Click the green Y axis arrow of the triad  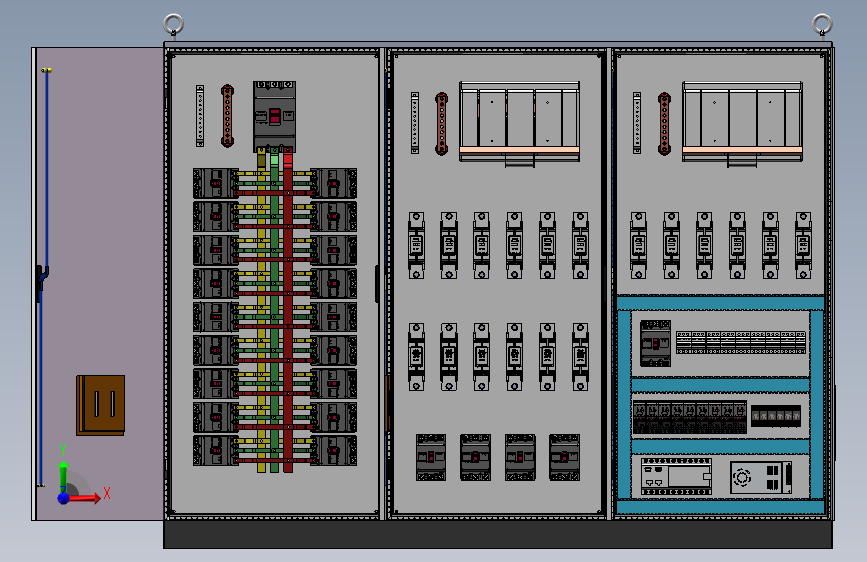(x=64, y=473)
